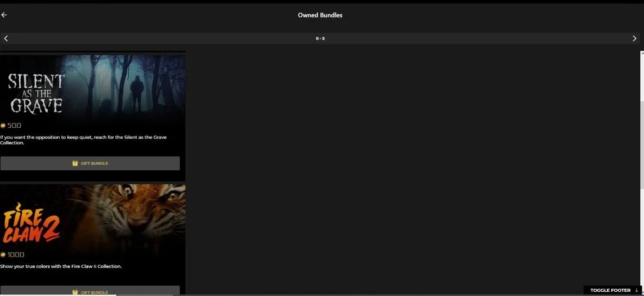Click the 1000 price on Fire Claw 2
The height and width of the screenshot is (296, 644).
(x=16, y=254)
